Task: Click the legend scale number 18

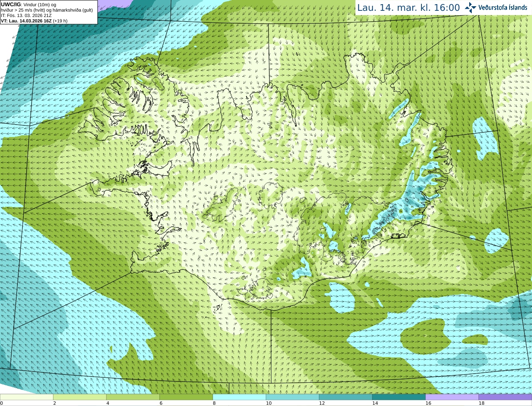Action: click(481, 403)
